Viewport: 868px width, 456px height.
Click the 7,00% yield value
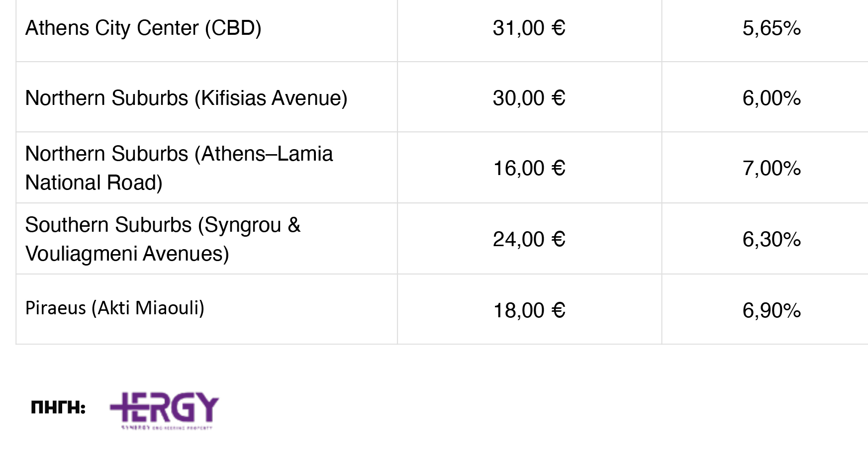pyautogui.click(x=772, y=169)
